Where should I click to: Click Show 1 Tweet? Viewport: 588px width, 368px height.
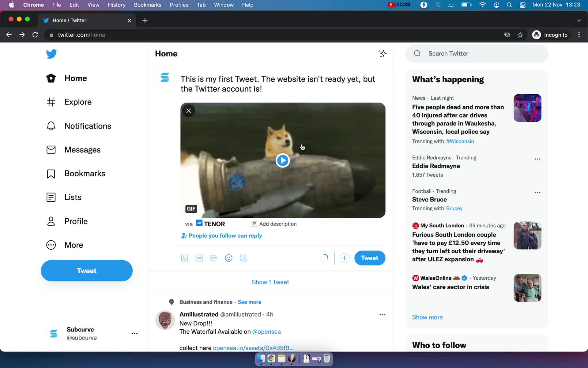coord(270,282)
